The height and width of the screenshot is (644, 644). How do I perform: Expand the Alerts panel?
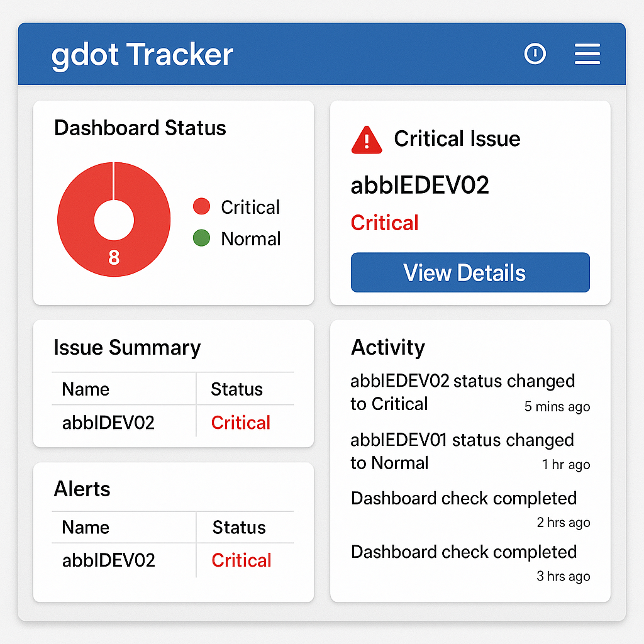click(x=82, y=489)
